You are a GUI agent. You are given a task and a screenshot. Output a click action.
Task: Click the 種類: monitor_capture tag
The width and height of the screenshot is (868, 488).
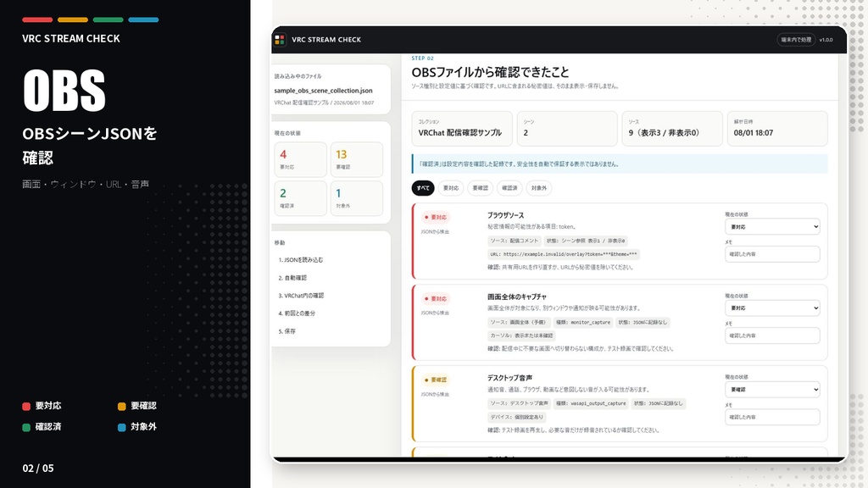pos(583,322)
